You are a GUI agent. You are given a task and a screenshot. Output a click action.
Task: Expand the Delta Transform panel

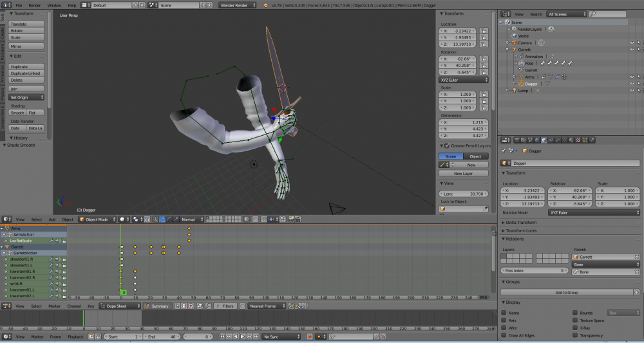[522, 222]
